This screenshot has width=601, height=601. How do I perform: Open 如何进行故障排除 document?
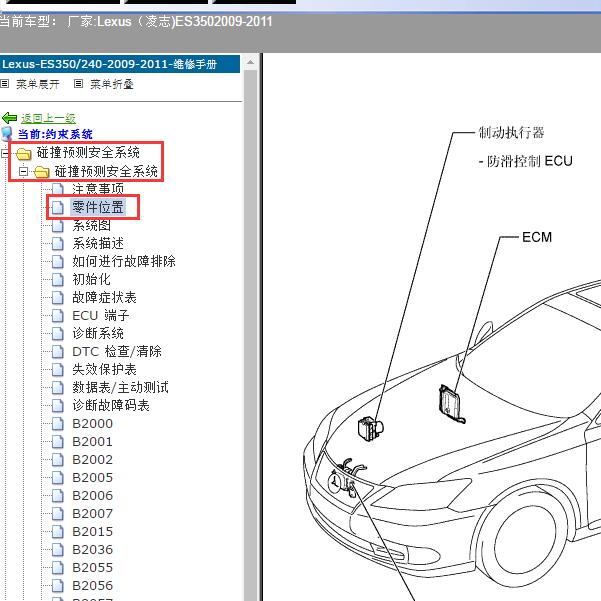[x=124, y=261]
